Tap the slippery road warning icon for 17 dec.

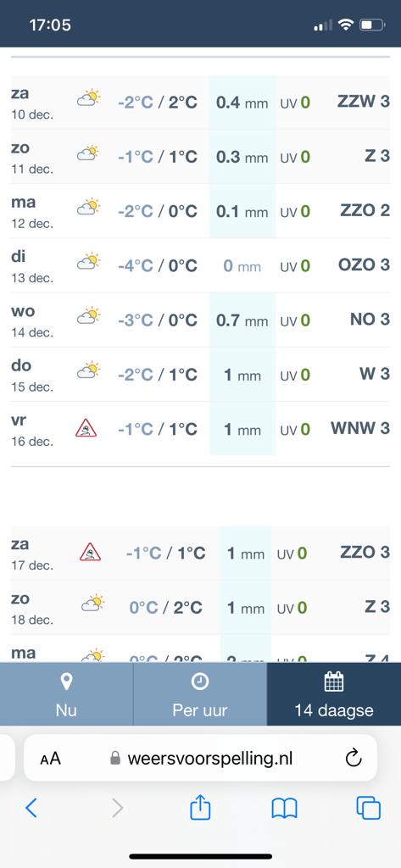point(90,552)
